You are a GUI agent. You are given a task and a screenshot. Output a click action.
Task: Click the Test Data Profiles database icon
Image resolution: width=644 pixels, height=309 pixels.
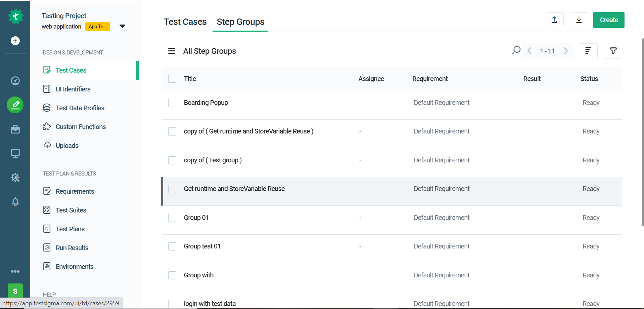(47, 108)
